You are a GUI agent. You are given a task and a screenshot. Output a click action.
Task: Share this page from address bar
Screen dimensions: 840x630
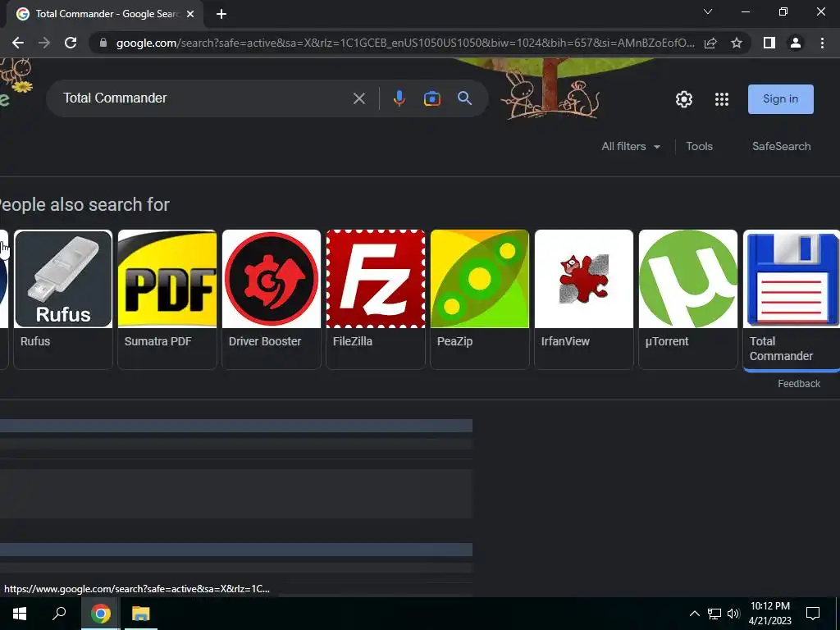click(x=710, y=43)
